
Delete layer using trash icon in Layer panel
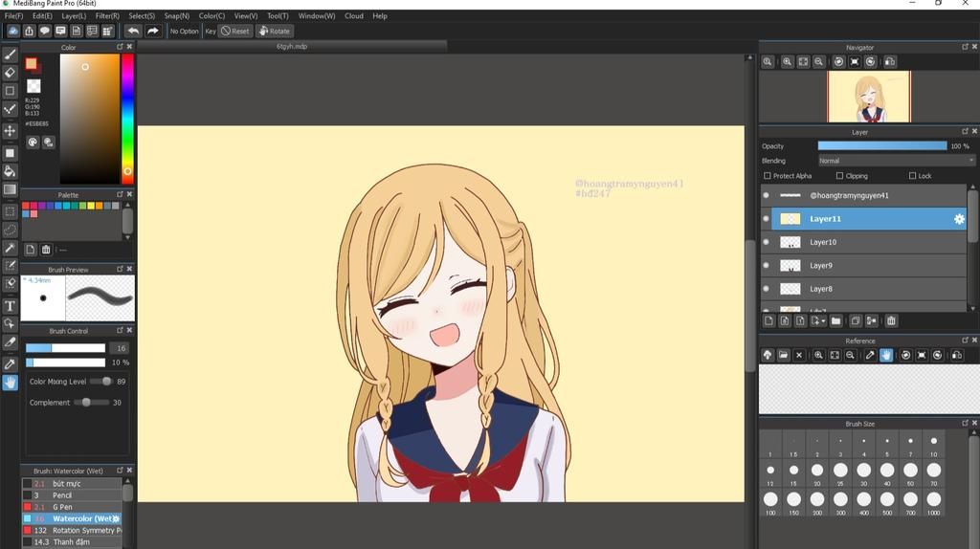(x=891, y=320)
